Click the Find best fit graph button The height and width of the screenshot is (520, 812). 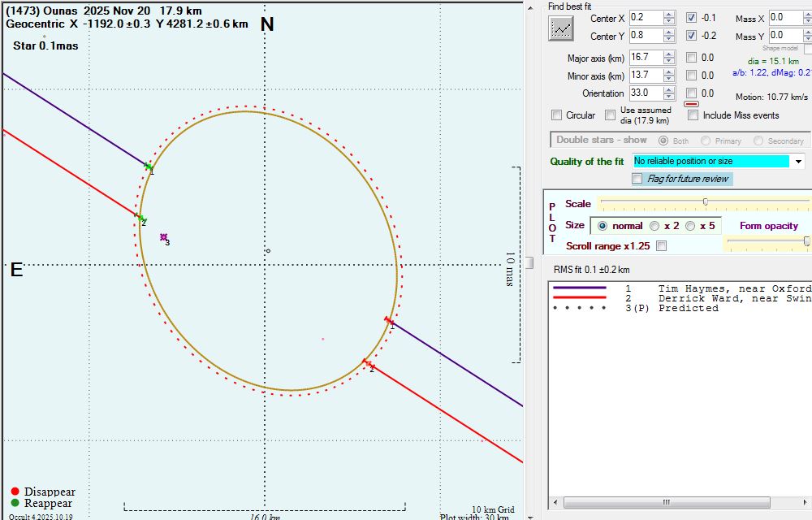561,28
